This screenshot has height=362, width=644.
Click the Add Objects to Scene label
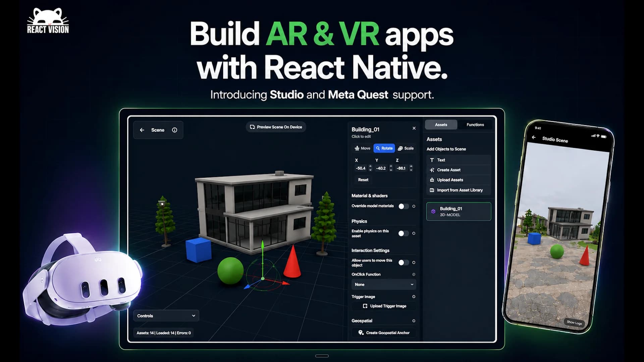[446, 149]
